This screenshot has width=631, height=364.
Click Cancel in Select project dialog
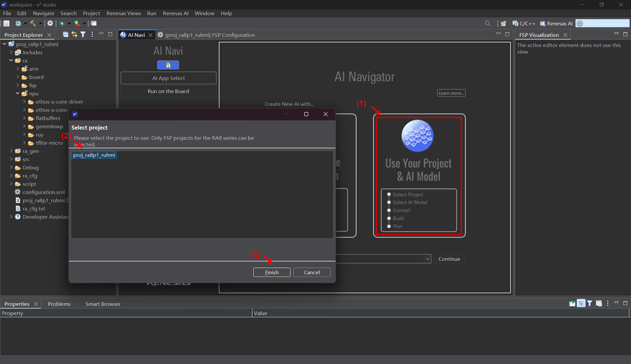pos(312,272)
